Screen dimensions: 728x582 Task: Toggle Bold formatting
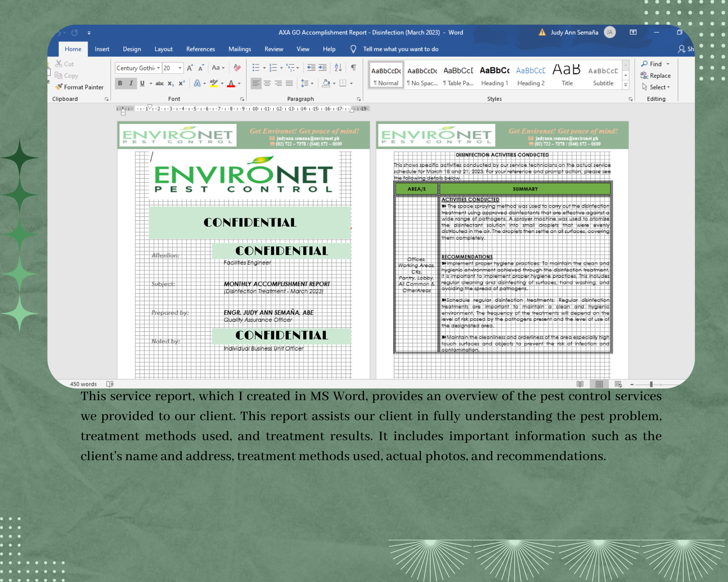(x=120, y=83)
